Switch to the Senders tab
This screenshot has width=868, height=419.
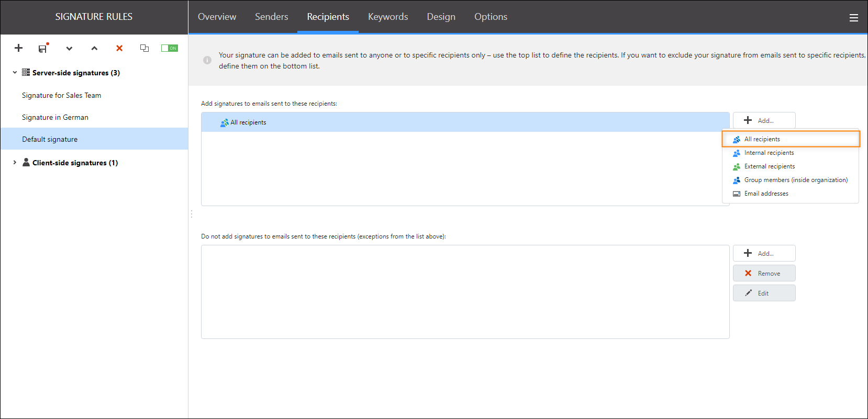coord(271,17)
